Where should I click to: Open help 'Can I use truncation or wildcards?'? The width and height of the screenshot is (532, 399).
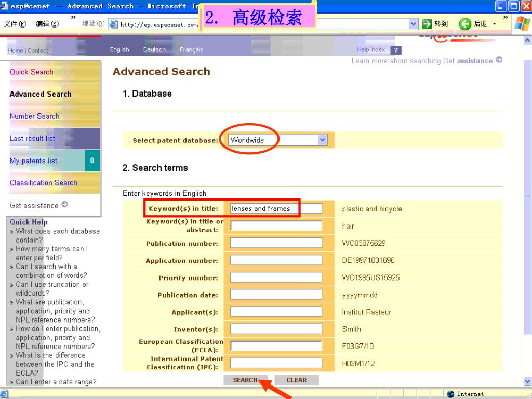52,289
